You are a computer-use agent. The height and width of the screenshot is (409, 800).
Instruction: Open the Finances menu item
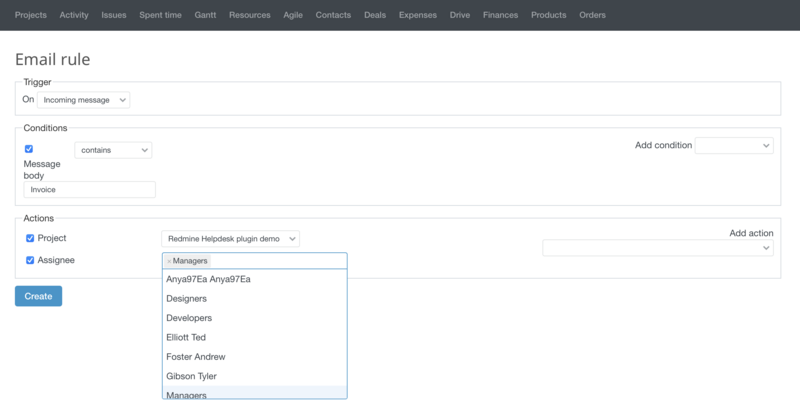coord(501,15)
